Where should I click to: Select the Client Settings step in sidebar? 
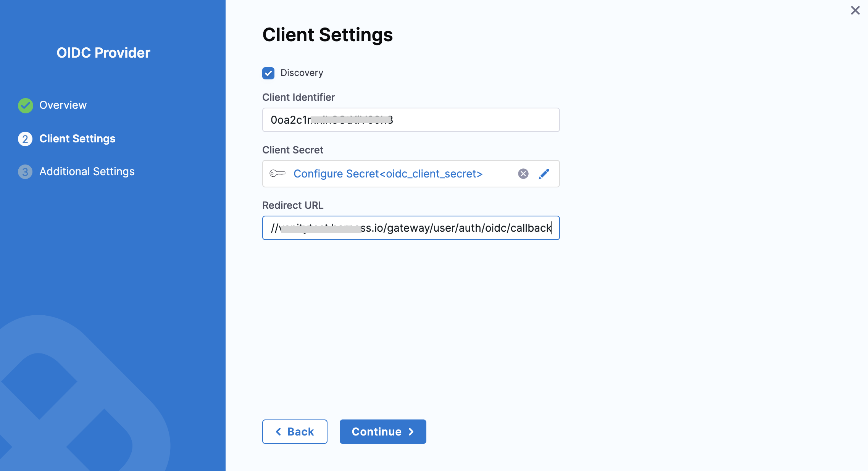coord(77,139)
